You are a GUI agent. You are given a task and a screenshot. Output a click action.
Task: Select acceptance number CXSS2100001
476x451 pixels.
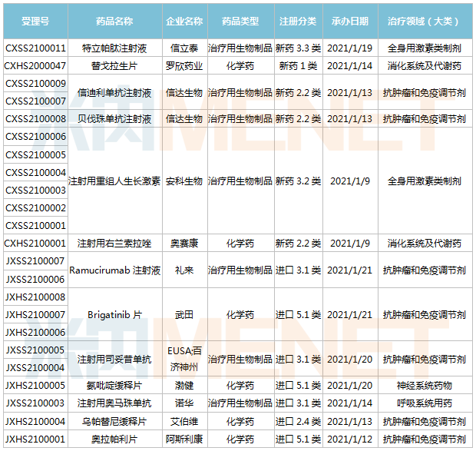coord(35,226)
